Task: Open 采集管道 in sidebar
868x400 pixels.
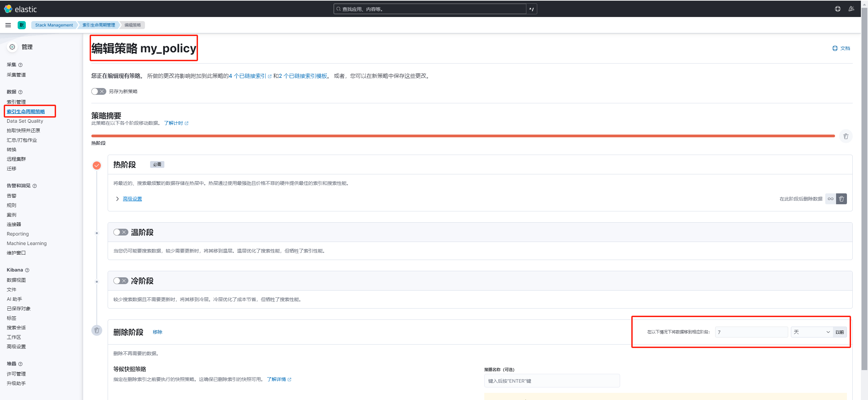Action: (x=16, y=75)
